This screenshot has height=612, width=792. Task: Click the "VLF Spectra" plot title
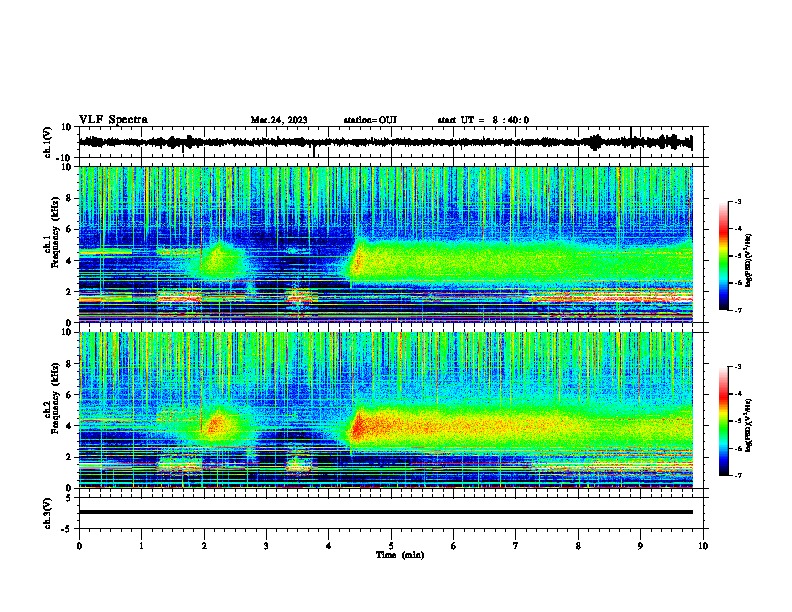tap(113, 120)
